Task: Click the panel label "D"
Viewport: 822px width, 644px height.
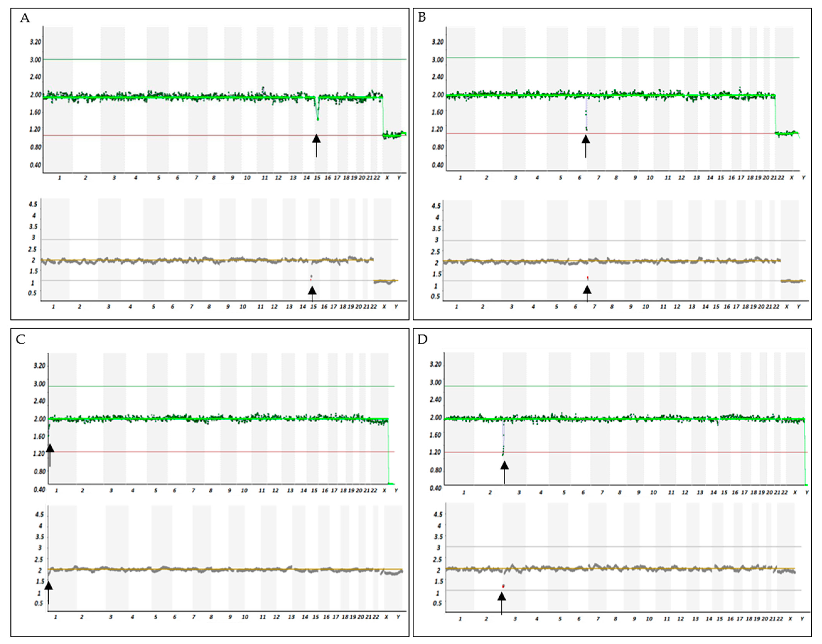Action: click(422, 339)
